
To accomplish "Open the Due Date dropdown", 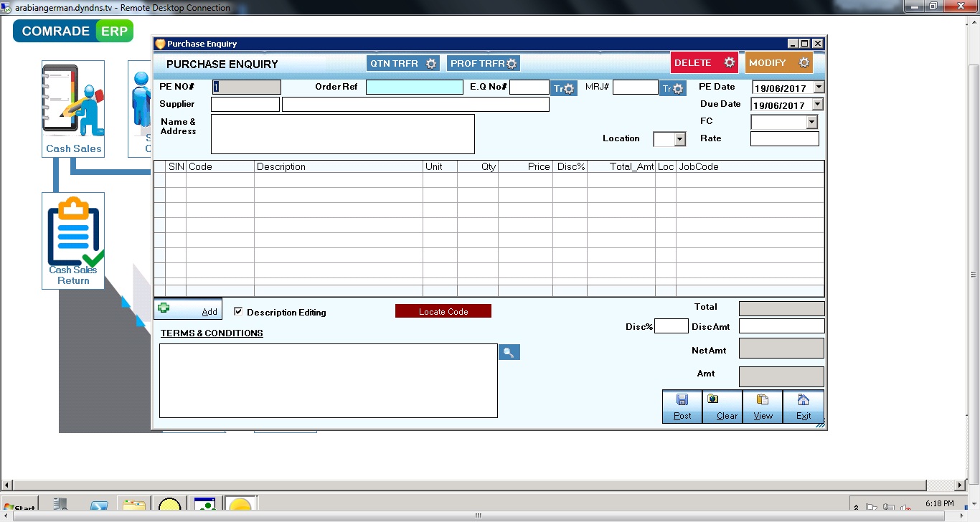I will (x=819, y=103).
